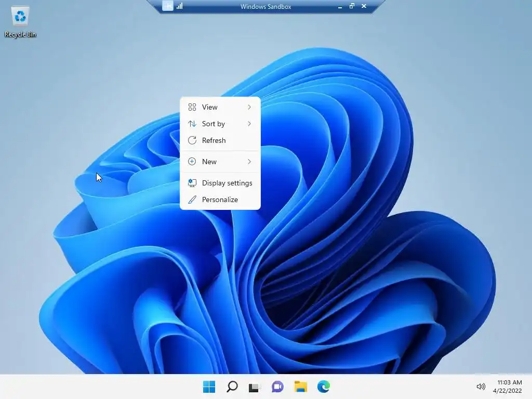The image size is (532, 399).
Task: Click the View grid icon
Action: click(192, 107)
